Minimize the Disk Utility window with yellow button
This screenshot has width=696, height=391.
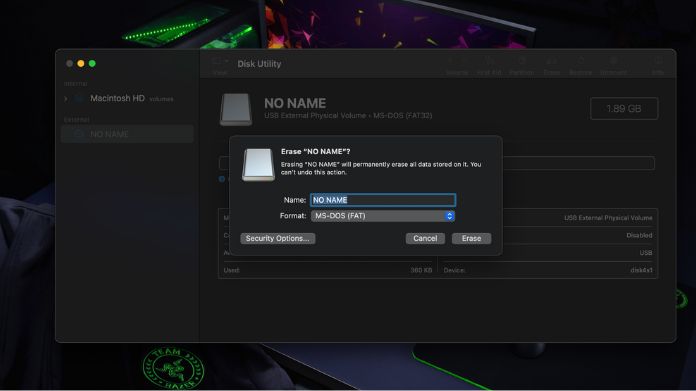[x=81, y=63]
